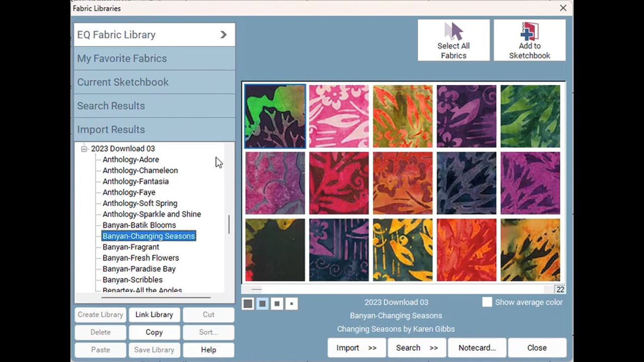Select Anthology-Faye in the tree
The width and height of the screenshot is (644, 362).
coord(129,193)
